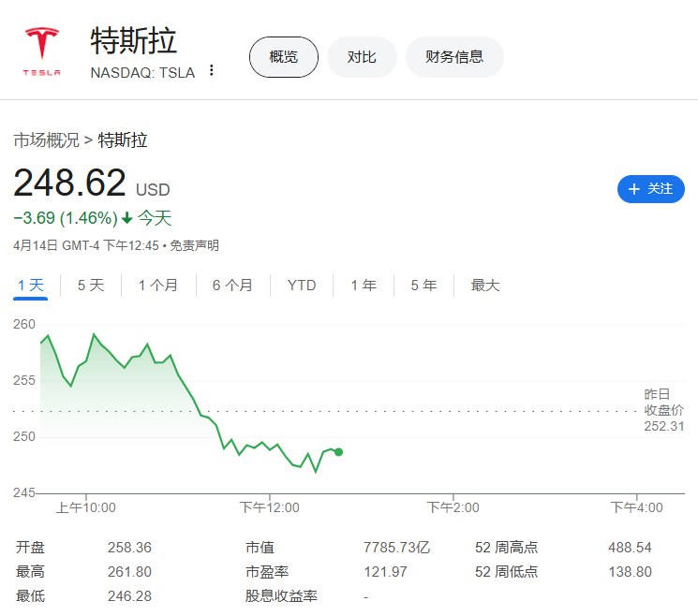Click the 下午4:00 axis label

point(636,507)
